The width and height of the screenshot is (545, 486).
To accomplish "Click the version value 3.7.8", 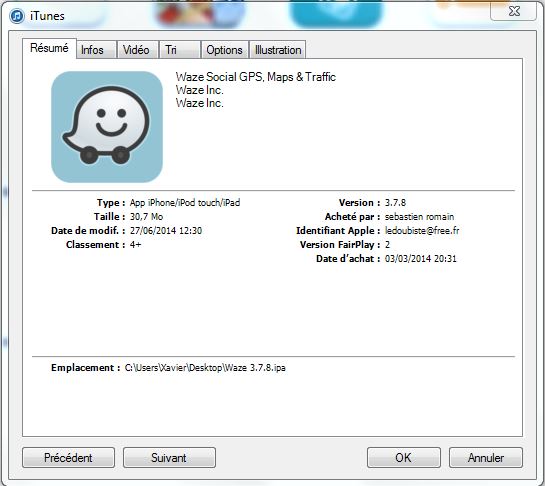I will 395,203.
